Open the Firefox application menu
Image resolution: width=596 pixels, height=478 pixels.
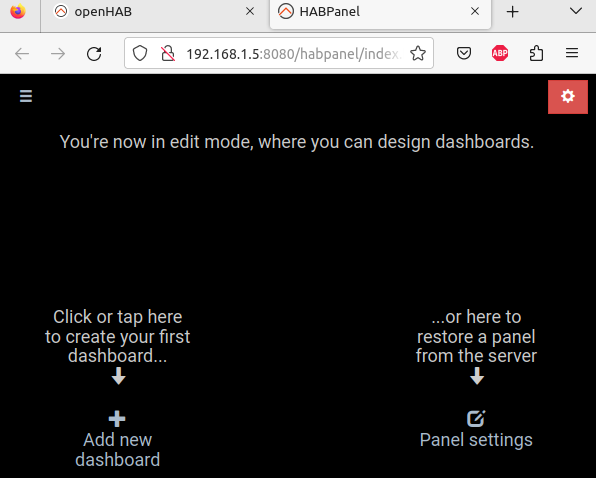[572, 53]
